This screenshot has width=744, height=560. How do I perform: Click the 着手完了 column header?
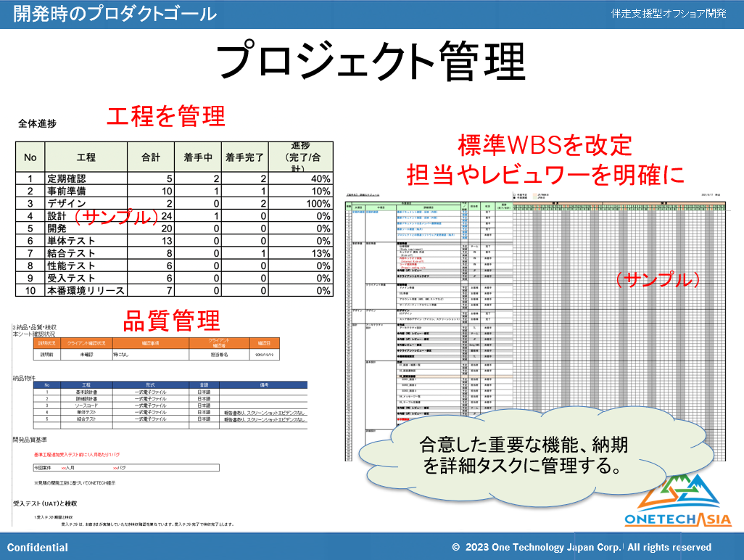click(245, 157)
